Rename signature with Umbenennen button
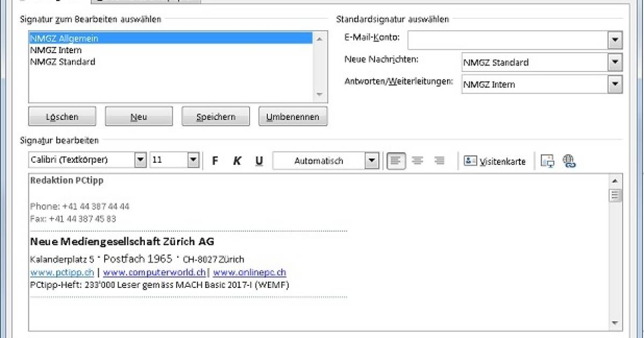The width and height of the screenshot is (644, 338). (x=293, y=117)
